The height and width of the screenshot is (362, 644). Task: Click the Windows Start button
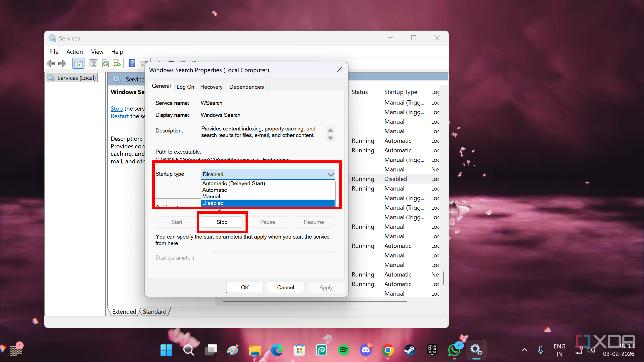coord(166,350)
